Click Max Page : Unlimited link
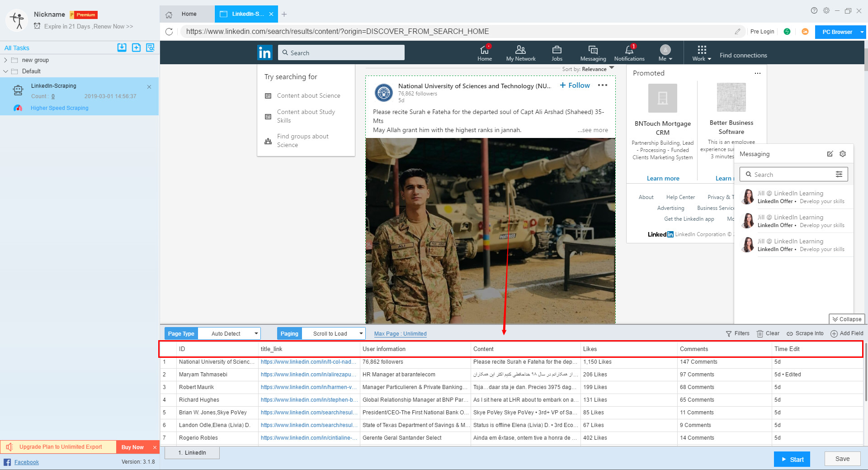 click(x=400, y=334)
